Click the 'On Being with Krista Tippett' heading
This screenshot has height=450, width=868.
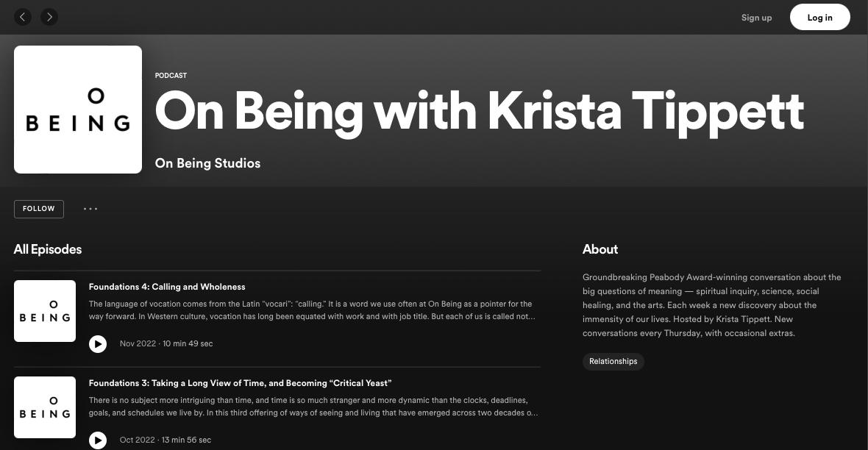point(480,113)
